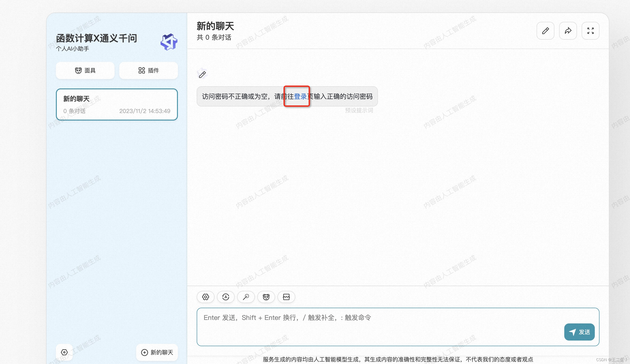630x364 pixels.
Task: Click the 函数计算X通义千问 heading
Action: (96, 38)
